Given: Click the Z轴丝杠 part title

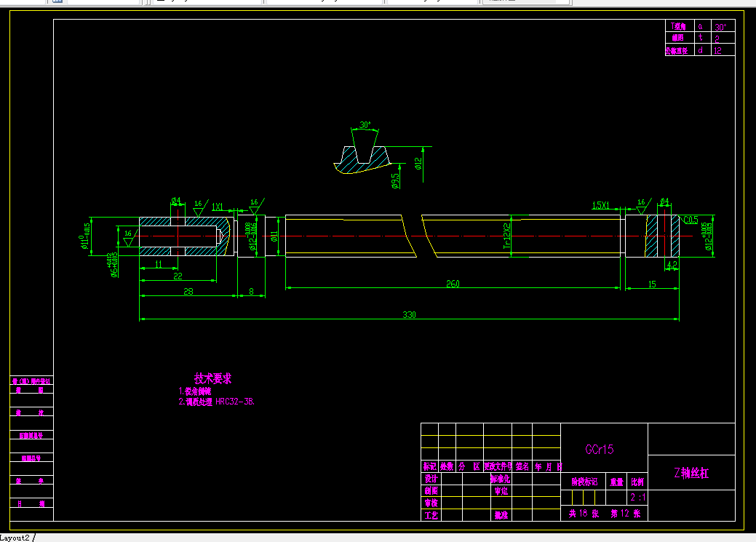Looking at the screenshot, I should [691, 473].
